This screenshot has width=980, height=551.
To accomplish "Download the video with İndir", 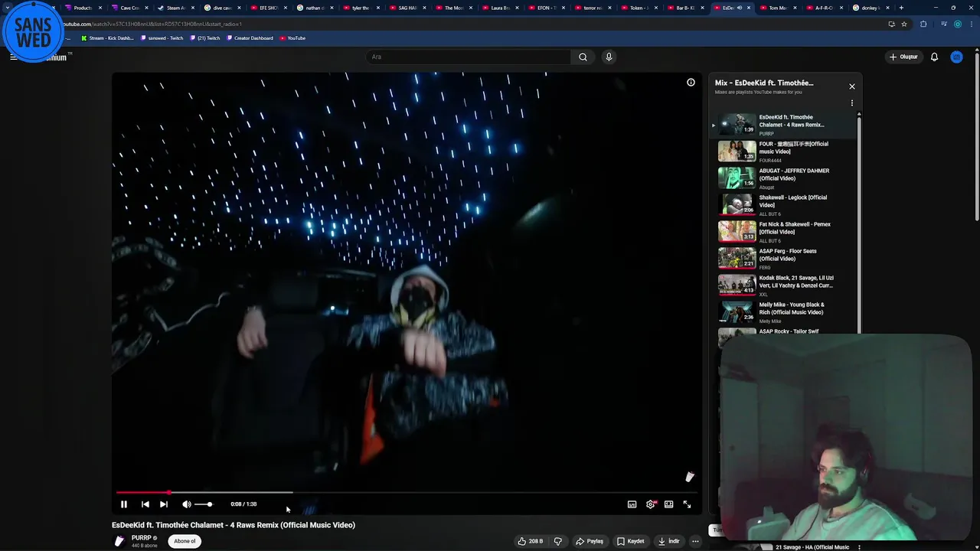I will point(668,541).
